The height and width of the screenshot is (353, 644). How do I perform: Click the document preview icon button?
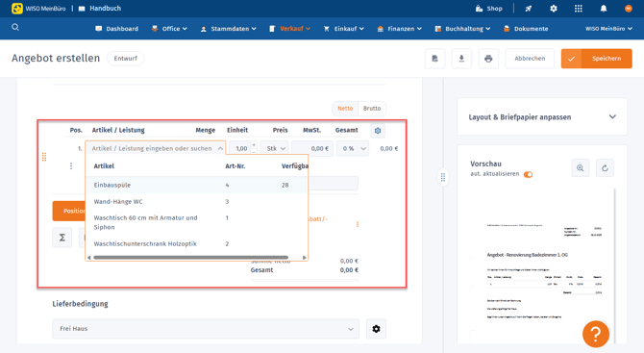(x=435, y=59)
